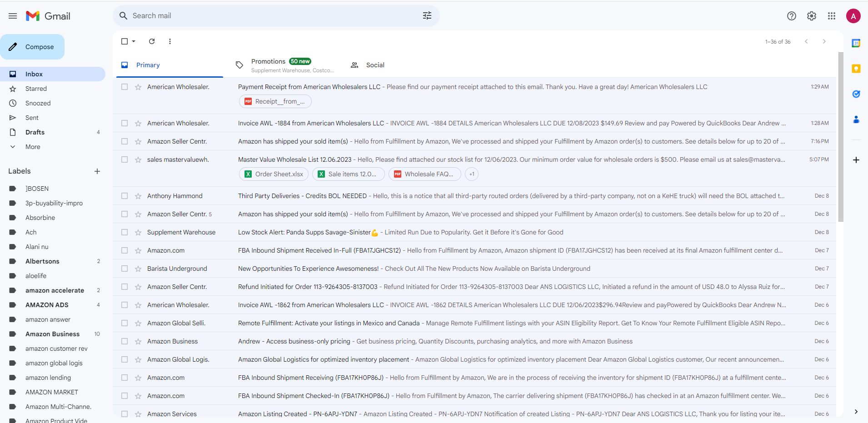
Task: Create a new label with plus icon
Action: (x=97, y=171)
